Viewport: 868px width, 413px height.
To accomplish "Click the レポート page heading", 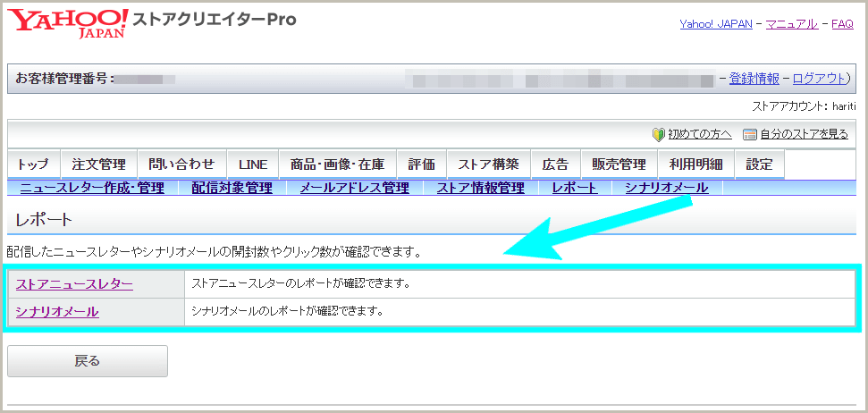I will click(44, 220).
